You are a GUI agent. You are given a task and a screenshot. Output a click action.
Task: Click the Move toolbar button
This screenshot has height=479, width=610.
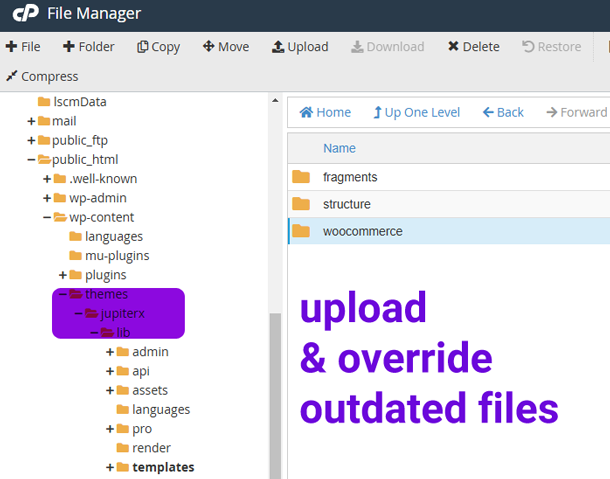226,47
